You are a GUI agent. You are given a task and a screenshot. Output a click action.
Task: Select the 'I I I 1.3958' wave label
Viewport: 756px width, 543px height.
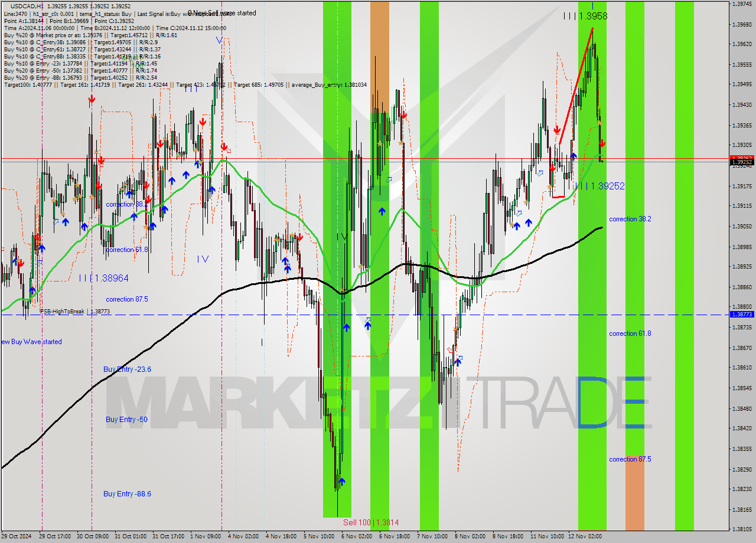585,17
